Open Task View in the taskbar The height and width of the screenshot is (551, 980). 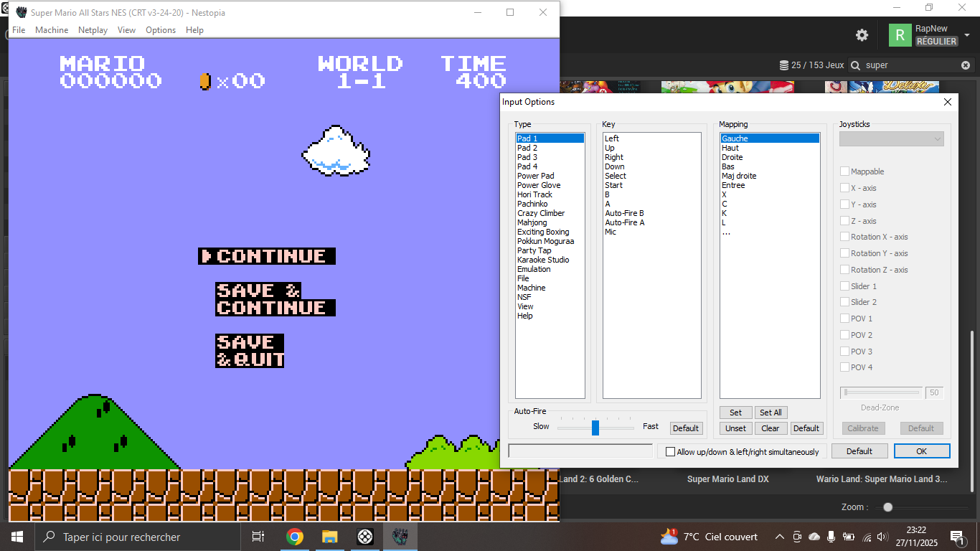(x=258, y=537)
